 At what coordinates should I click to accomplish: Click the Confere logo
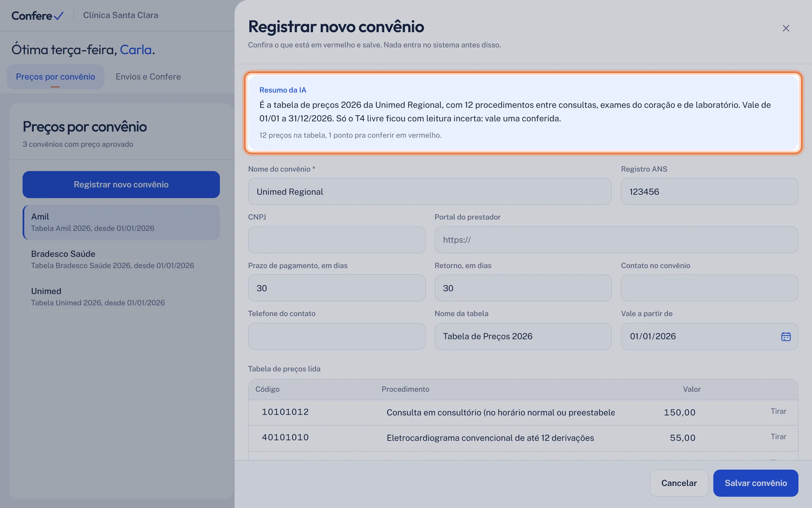coord(37,16)
